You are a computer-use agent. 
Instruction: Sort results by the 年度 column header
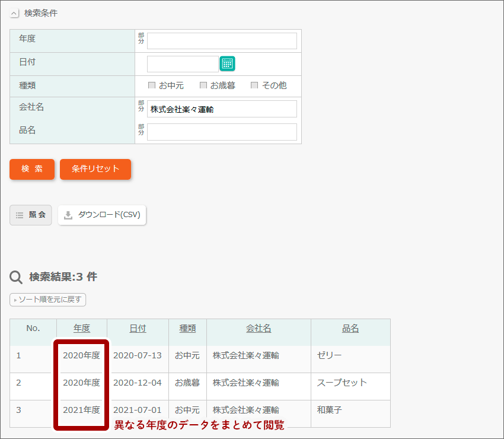82,327
